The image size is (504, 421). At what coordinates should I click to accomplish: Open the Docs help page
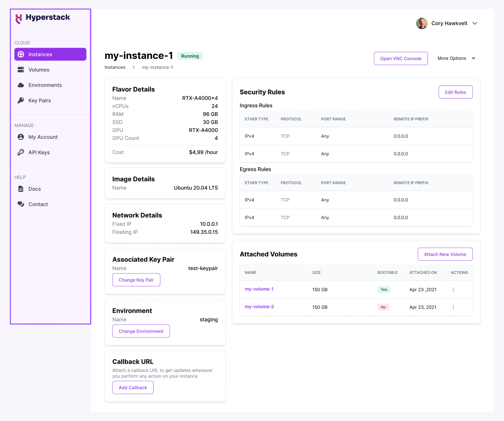(35, 189)
